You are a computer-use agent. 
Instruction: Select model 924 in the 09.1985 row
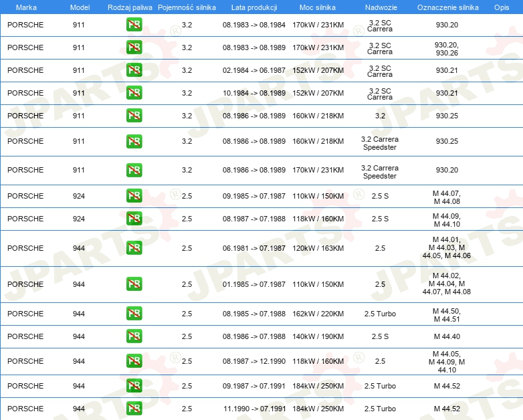click(x=79, y=196)
